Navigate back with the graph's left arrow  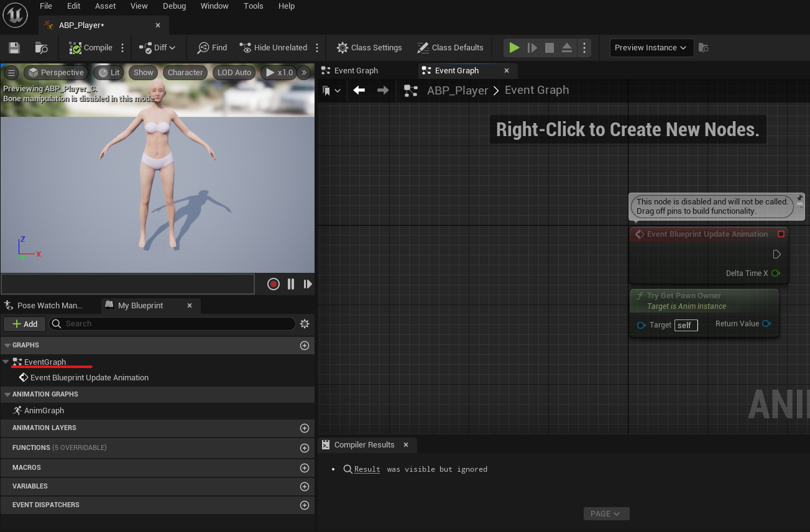pyautogui.click(x=359, y=90)
